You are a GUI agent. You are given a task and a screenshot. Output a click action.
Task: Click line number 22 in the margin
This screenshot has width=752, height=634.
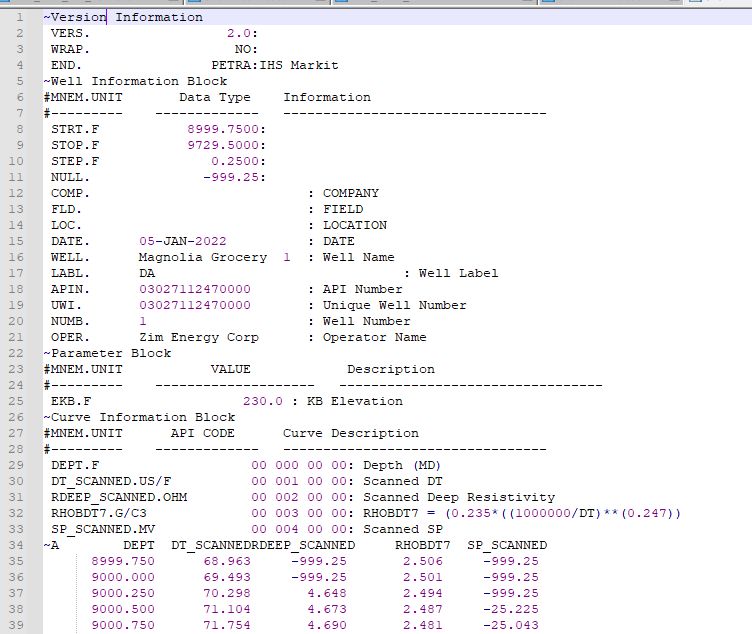tap(16, 353)
